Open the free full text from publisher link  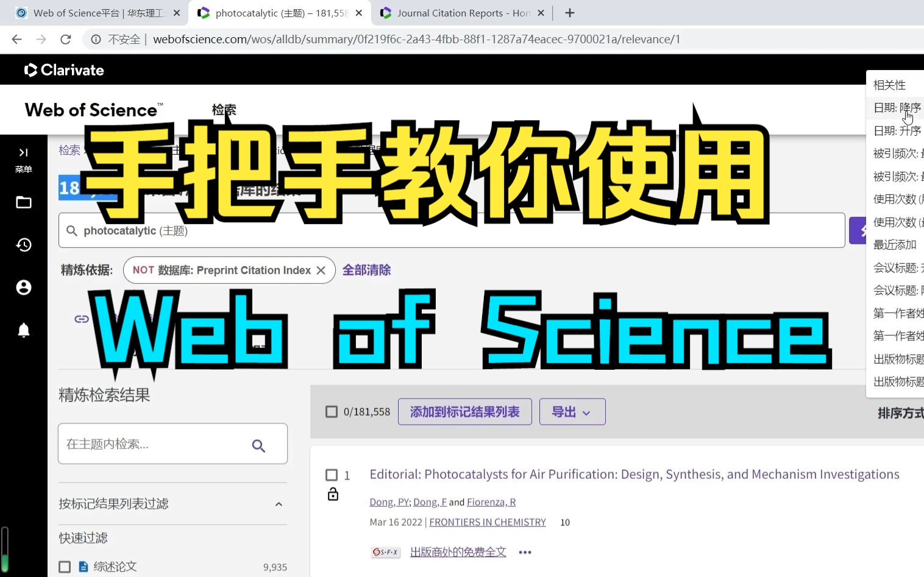click(x=458, y=552)
